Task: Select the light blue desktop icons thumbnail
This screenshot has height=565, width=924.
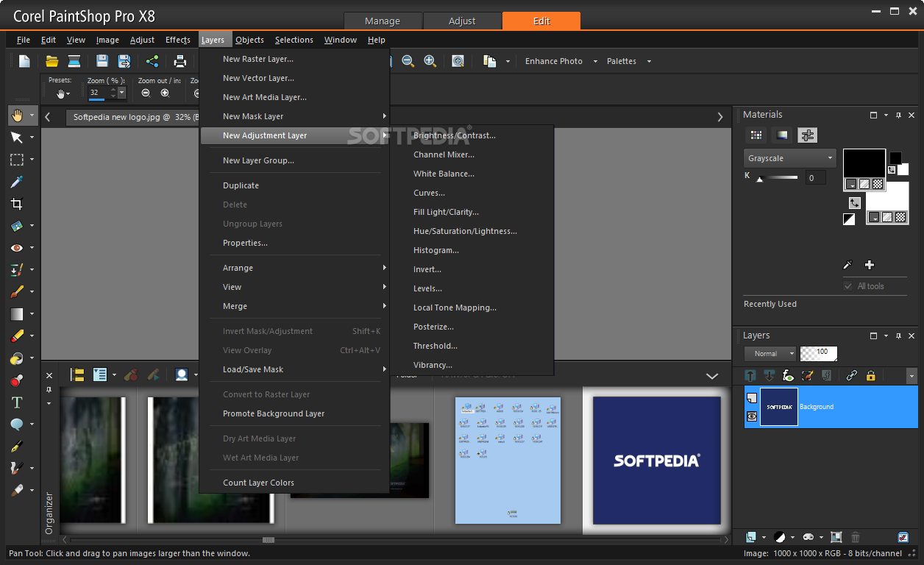Action: pyautogui.click(x=508, y=461)
